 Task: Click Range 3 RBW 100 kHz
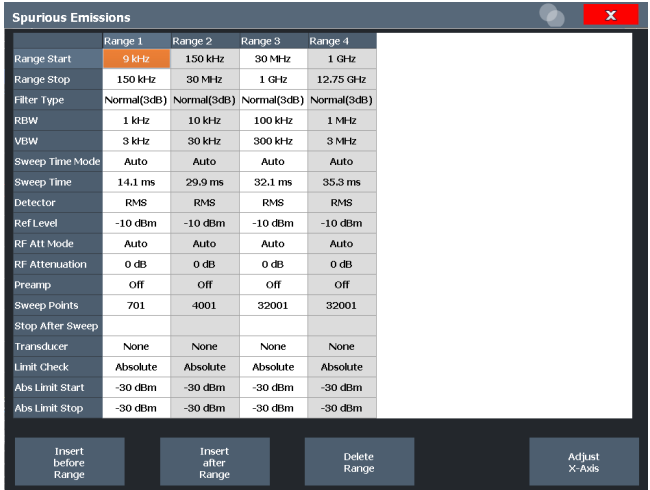273,120
